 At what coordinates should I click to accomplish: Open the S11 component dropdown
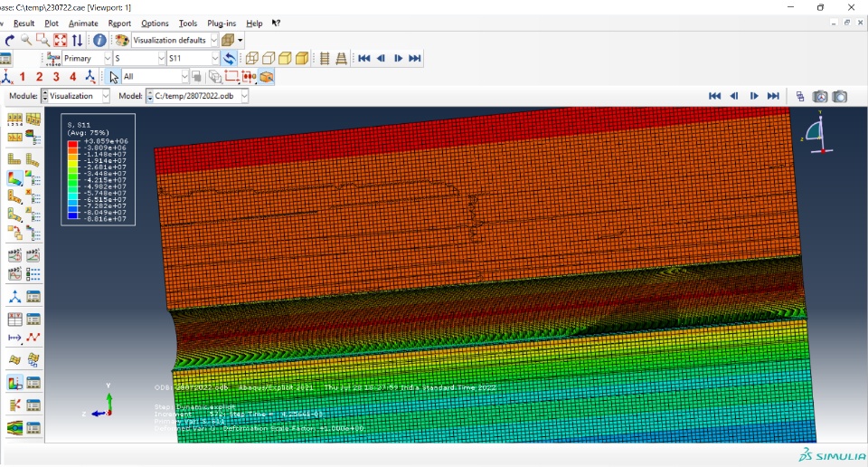click(193, 58)
